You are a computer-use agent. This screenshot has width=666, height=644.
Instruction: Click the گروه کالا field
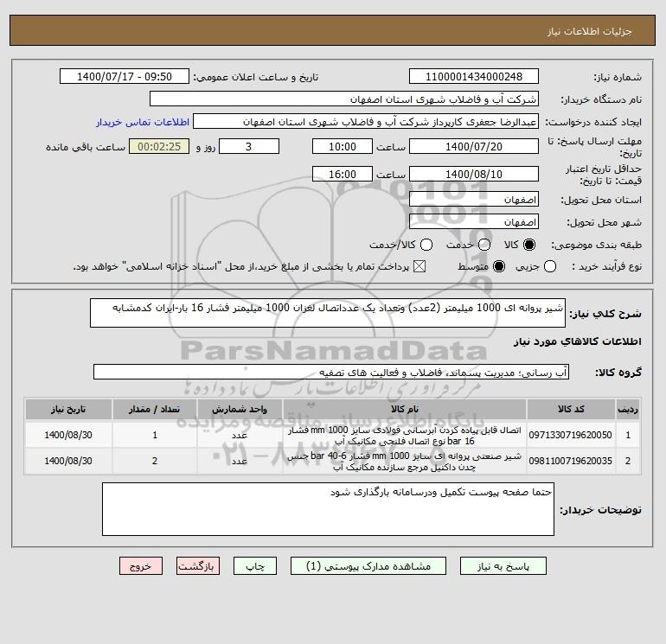(331, 372)
